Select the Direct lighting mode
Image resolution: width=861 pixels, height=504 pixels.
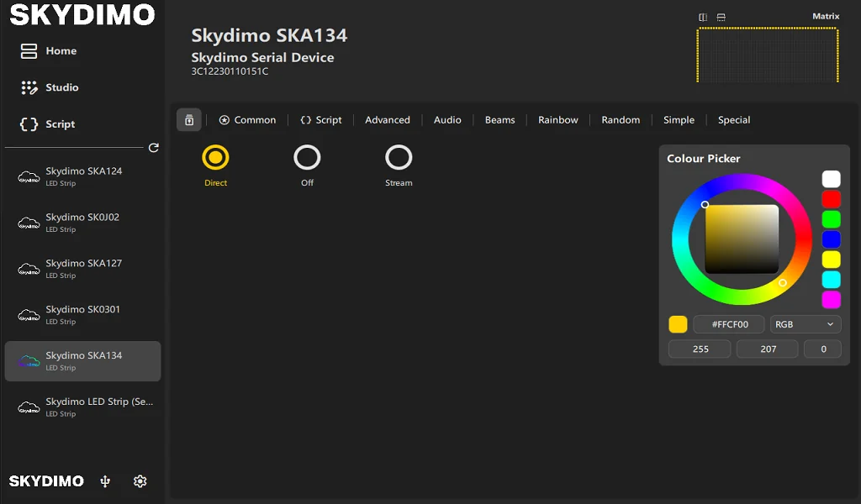pos(215,157)
